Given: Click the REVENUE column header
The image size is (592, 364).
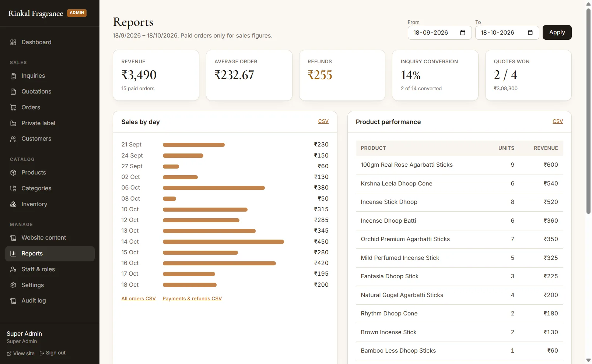Looking at the screenshot, I should click(546, 148).
